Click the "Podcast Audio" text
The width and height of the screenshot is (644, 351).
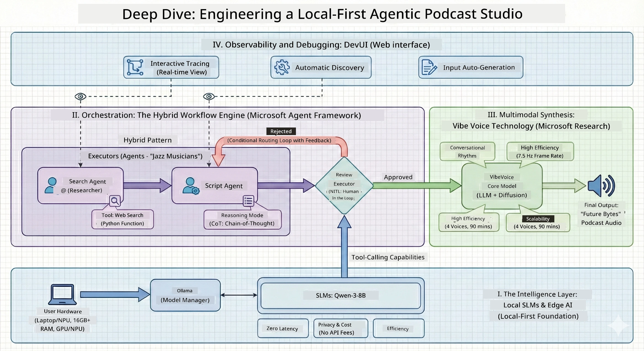click(601, 223)
